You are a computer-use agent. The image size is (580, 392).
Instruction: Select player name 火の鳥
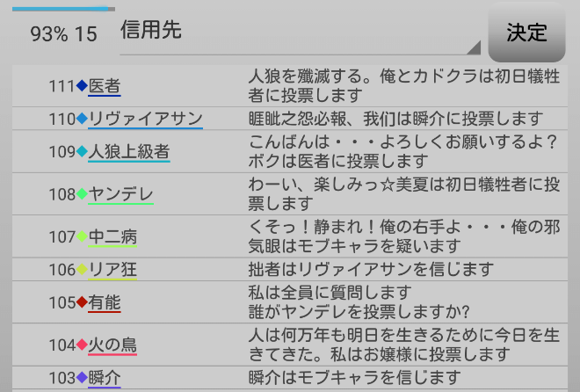(x=112, y=345)
